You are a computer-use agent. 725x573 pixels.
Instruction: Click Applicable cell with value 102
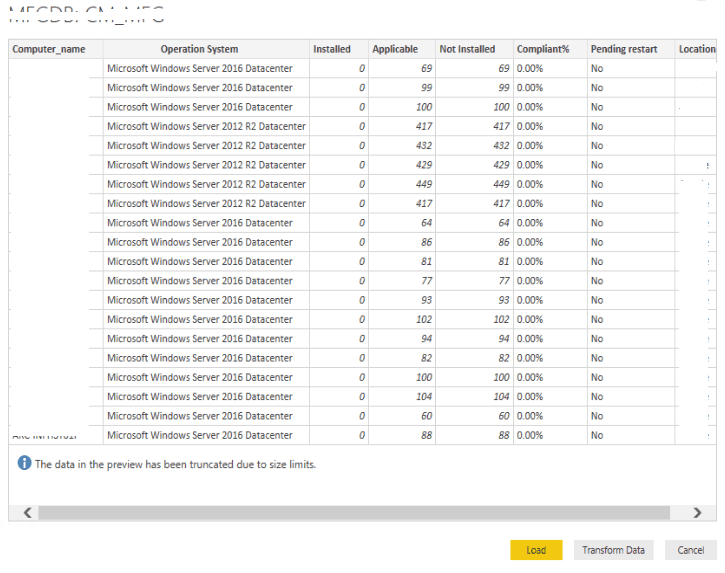click(x=402, y=320)
